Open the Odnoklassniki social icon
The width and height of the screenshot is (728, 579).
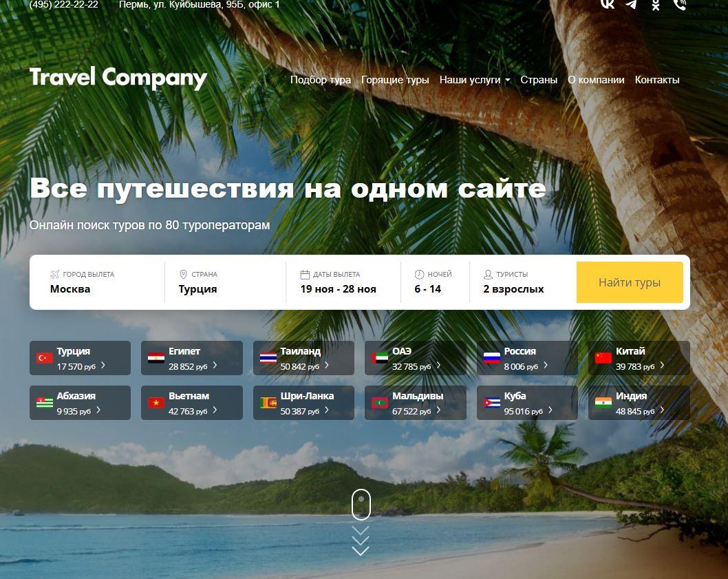click(655, 5)
